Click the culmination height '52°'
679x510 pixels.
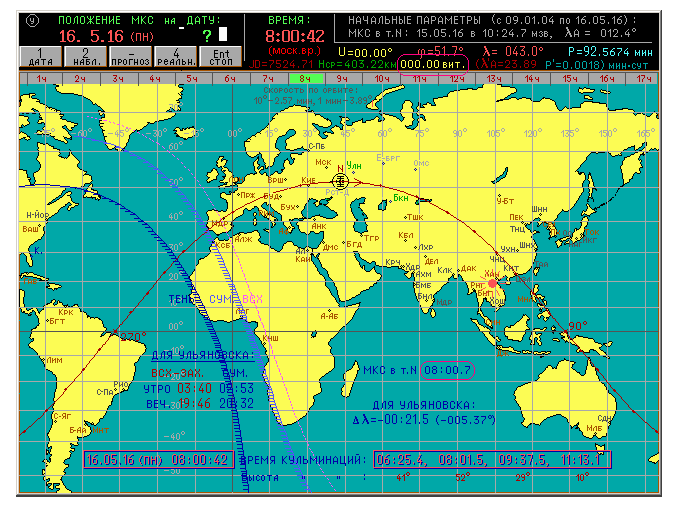coord(463,478)
